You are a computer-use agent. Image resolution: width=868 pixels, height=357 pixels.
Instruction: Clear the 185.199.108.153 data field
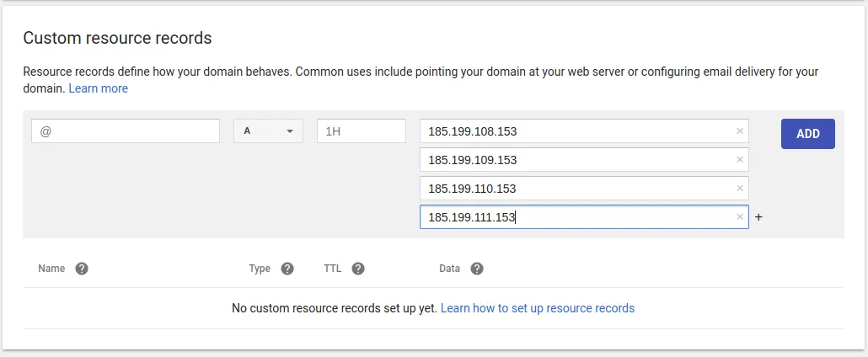point(740,131)
